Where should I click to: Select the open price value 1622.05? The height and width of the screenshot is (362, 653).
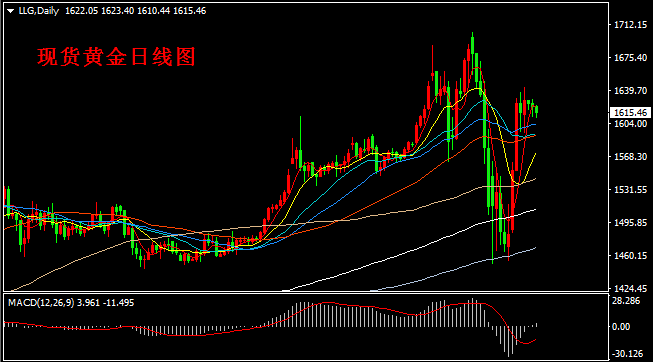(x=81, y=11)
